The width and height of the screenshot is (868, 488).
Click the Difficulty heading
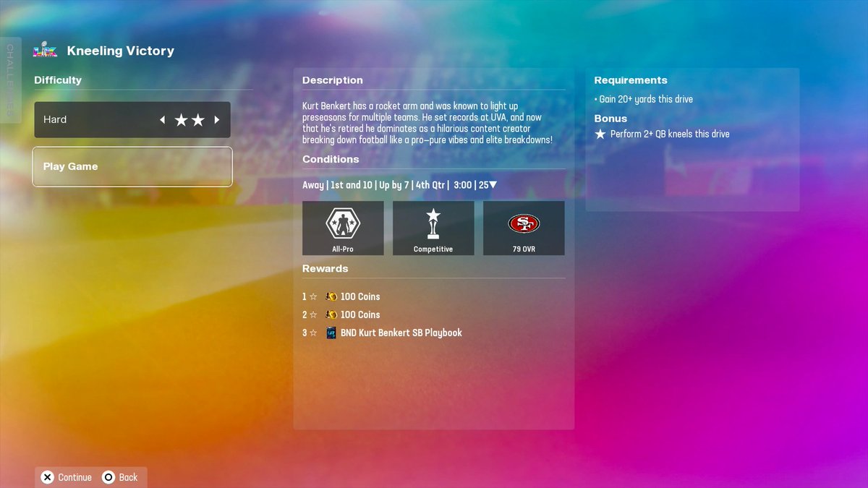coord(58,80)
